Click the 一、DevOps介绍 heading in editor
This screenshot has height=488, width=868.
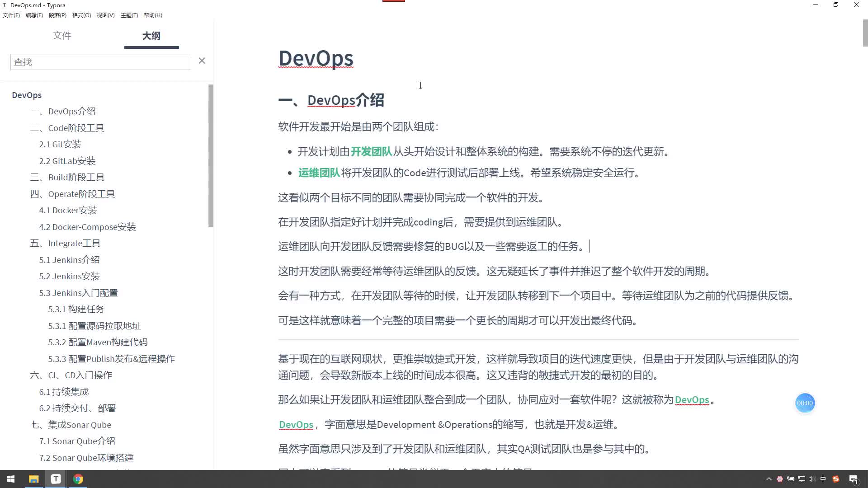pos(331,100)
